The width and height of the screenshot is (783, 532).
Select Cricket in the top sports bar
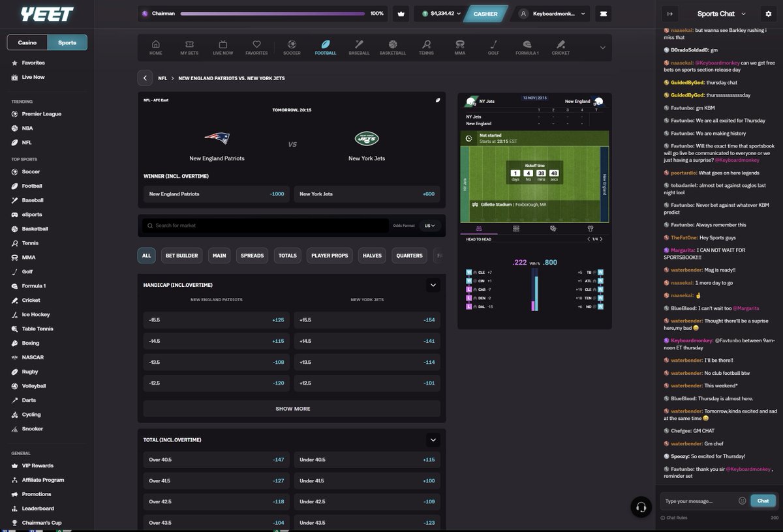[x=560, y=48]
